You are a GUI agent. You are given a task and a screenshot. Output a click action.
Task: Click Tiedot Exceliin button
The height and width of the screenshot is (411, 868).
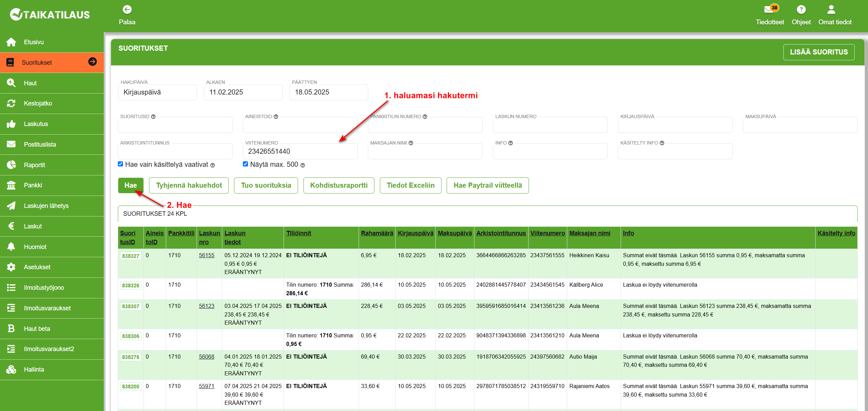[411, 185]
